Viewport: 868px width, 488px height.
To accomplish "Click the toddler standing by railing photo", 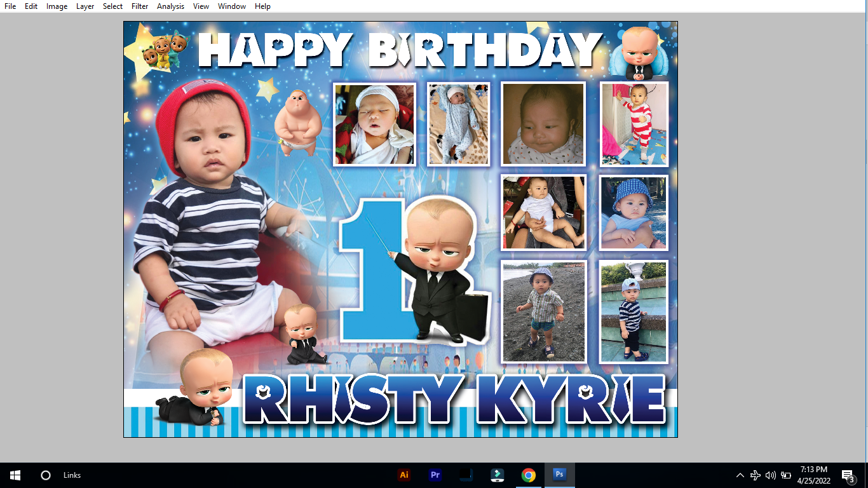I will click(634, 311).
